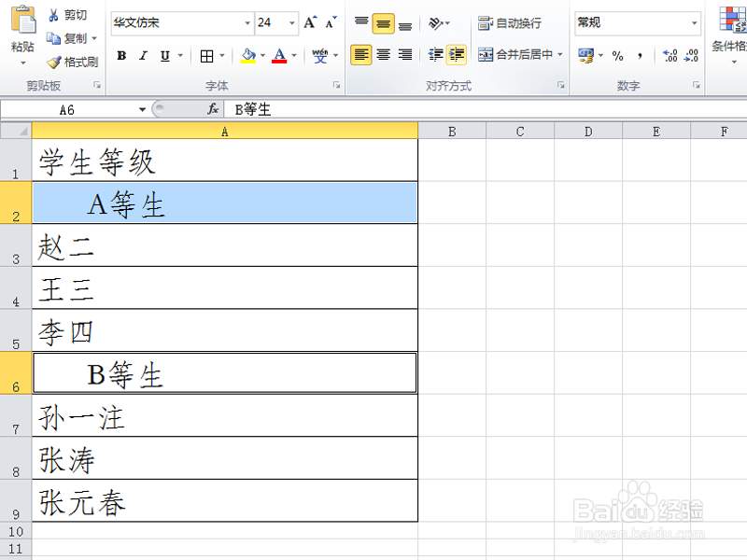This screenshot has width=747, height=560.
Task: Decrease the cell indent
Action: tap(435, 55)
